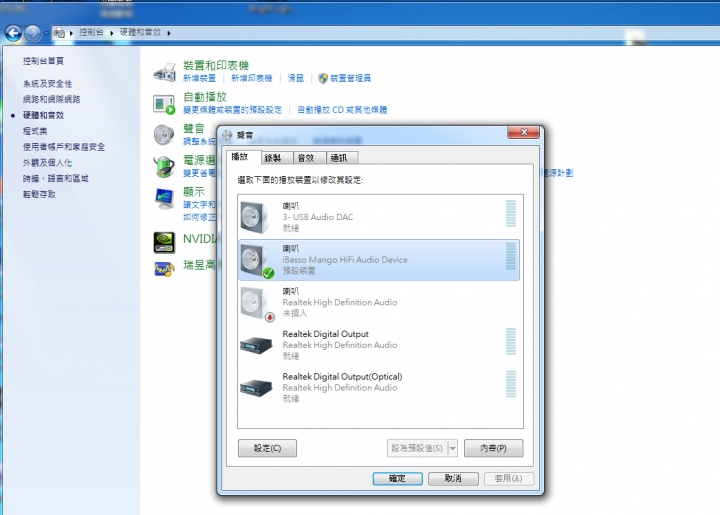Open the 設為預設值 dropdown arrow

pyautogui.click(x=452, y=448)
